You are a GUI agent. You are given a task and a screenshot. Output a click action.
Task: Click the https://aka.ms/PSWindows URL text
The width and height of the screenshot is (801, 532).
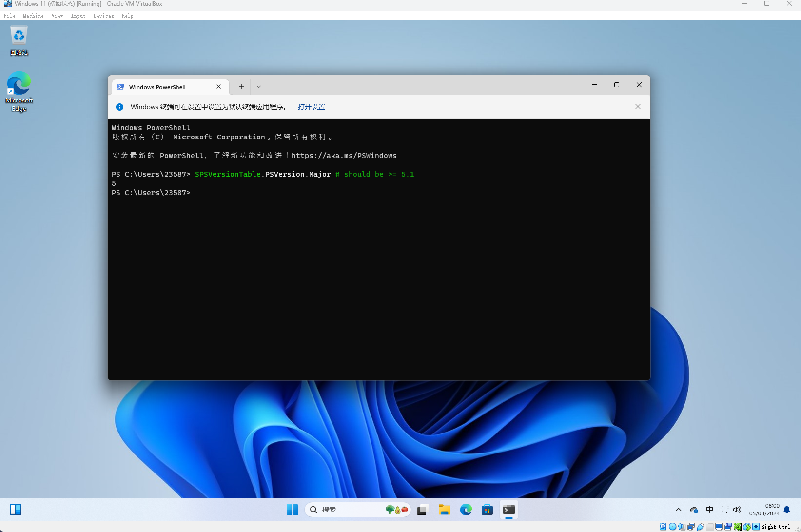[x=344, y=156]
